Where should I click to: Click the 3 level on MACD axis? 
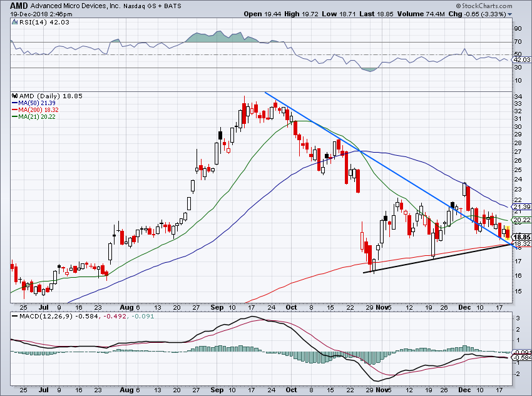[x=518, y=318]
